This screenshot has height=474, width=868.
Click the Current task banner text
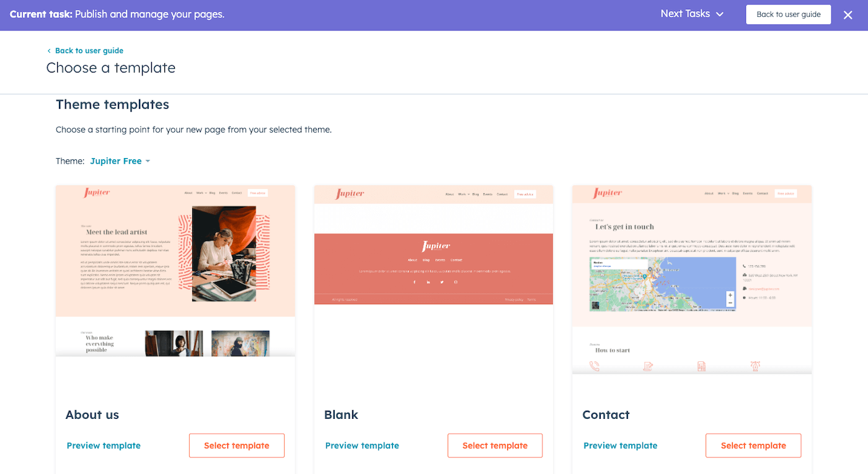pyautogui.click(x=117, y=14)
